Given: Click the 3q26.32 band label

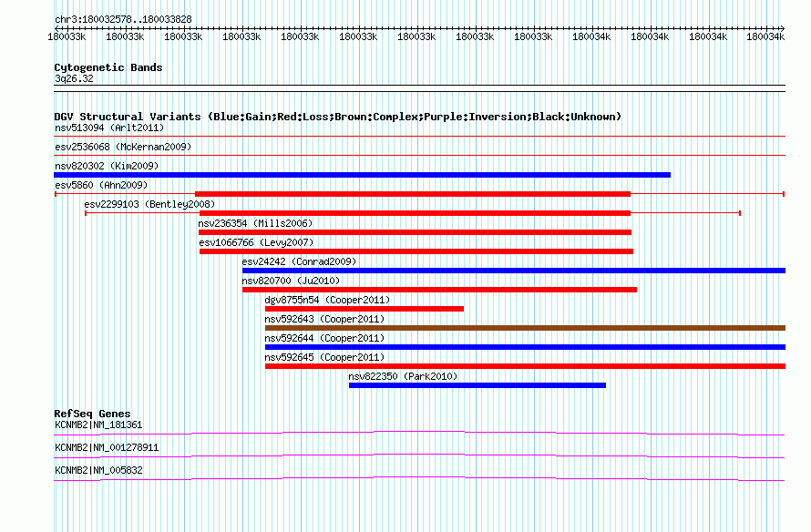Looking at the screenshot, I should click(74, 78).
